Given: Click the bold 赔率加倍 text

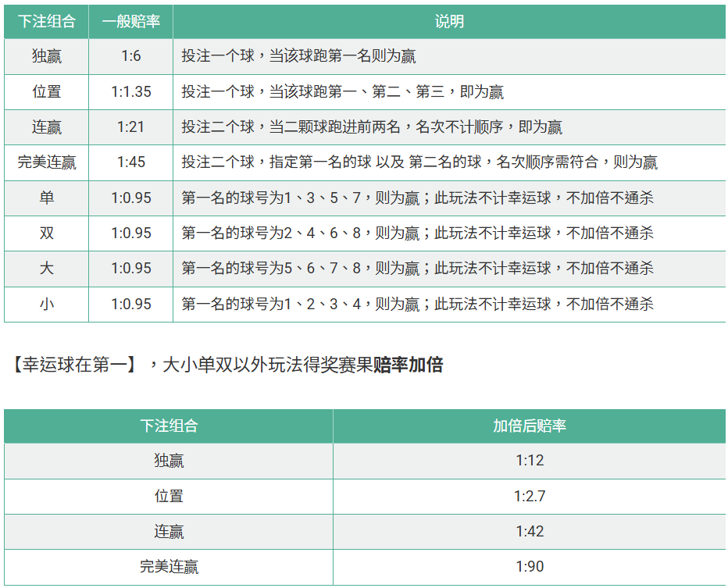Looking at the screenshot, I should coord(408,365).
